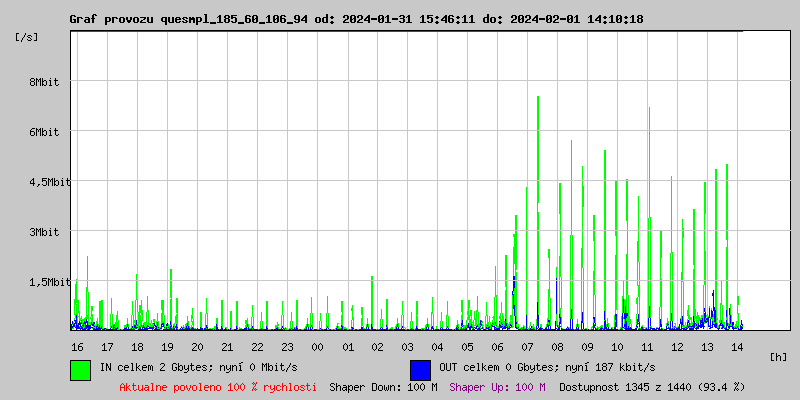Click the 'Dostupnost 1345 z 1440' text
Screen dimensions: 800x400
click(x=652, y=387)
